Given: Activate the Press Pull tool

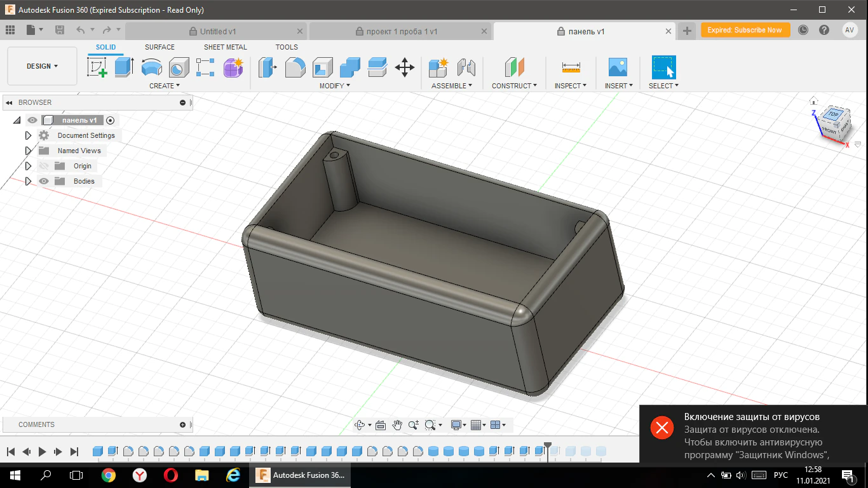Looking at the screenshot, I should point(267,67).
